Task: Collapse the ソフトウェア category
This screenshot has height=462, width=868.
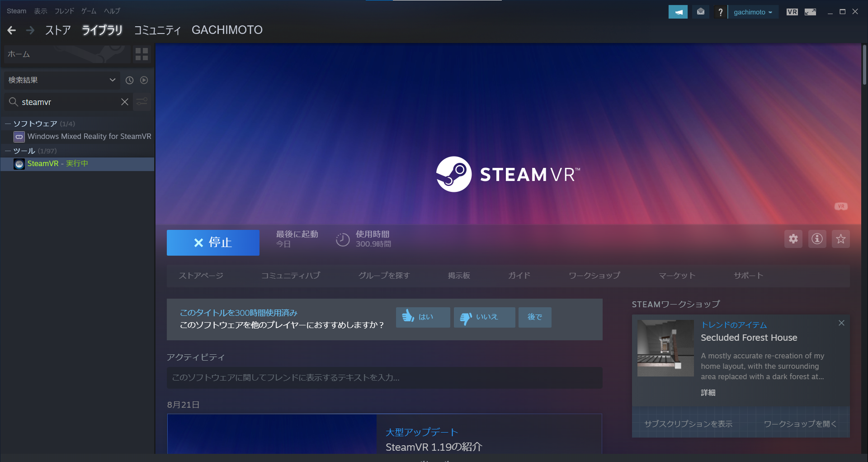Action: pos(8,124)
